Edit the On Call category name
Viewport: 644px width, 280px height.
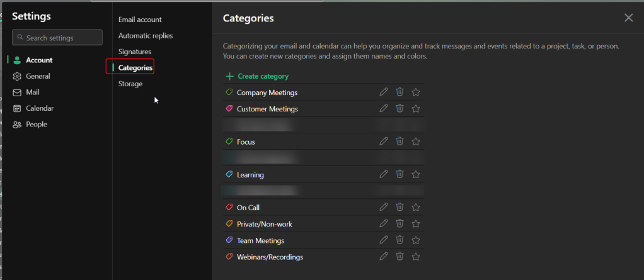[x=383, y=207]
